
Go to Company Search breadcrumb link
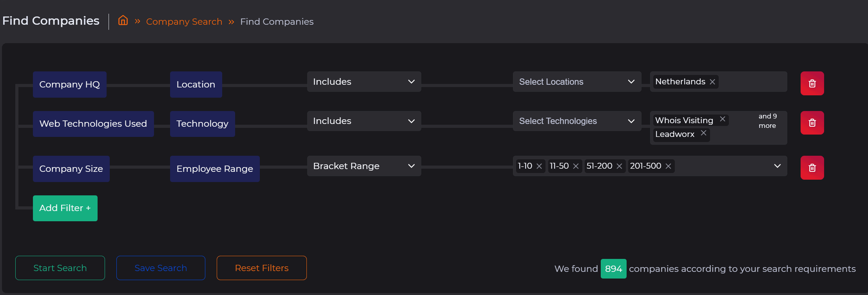(184, 22)
